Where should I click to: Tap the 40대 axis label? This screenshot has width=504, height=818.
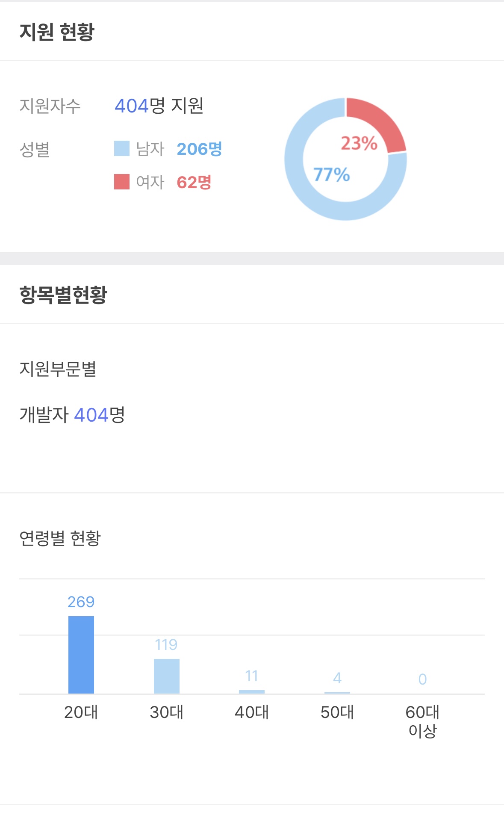click(x=252, y=712)
